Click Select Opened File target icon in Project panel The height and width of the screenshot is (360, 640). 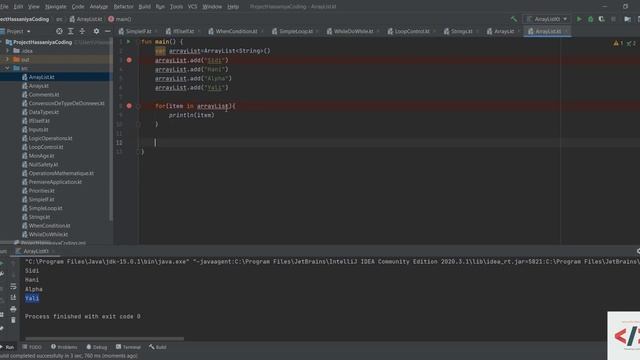[59, 31]
